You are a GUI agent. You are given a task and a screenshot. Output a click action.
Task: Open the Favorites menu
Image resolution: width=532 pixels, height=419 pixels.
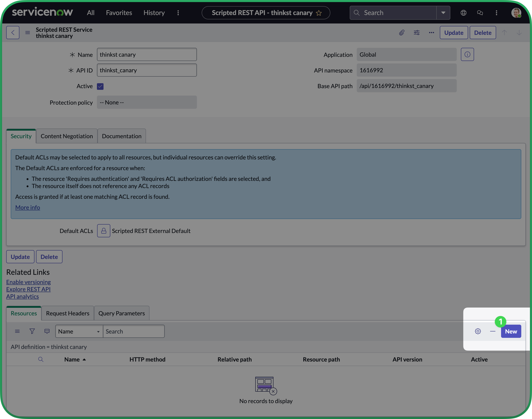(x=119, y=13)
